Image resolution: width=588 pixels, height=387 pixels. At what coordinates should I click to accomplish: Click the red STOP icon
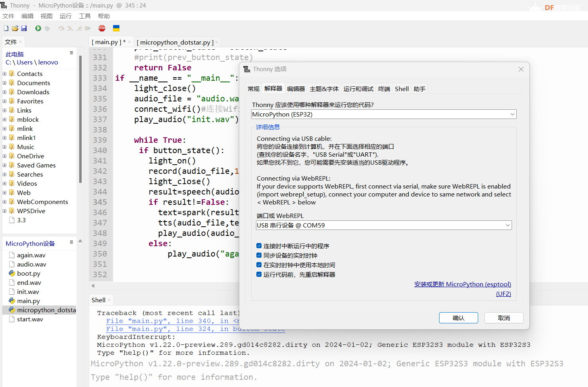pyautogui.click(x=102, y=28)
